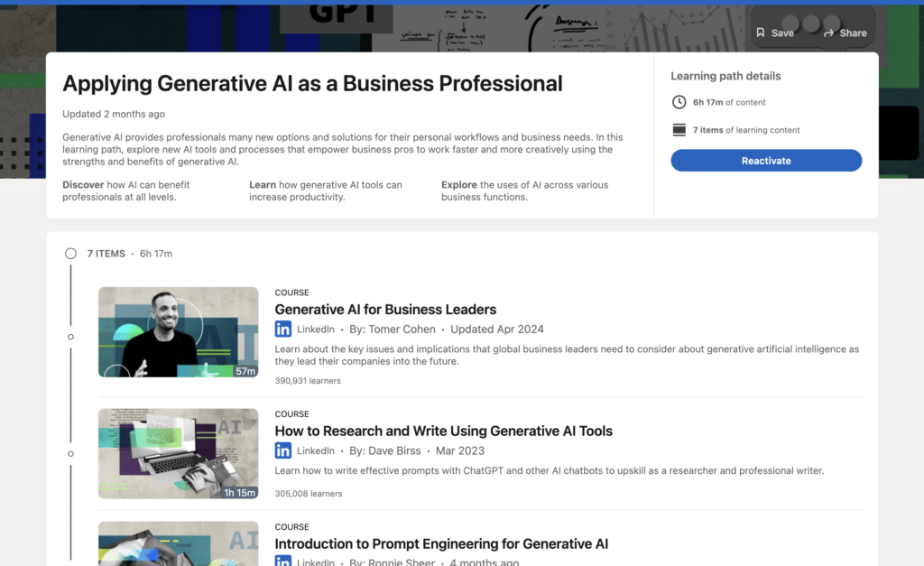Click COURSE label above Introduction to Prompt Engineering
This screenshot has width=924, height=566.
291,526
